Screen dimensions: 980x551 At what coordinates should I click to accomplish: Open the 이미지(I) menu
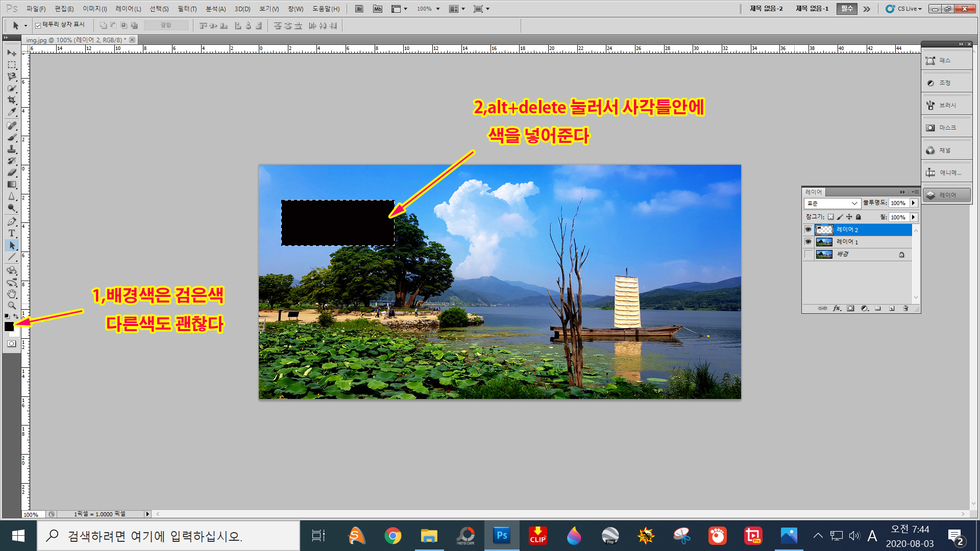click(94, 9)
